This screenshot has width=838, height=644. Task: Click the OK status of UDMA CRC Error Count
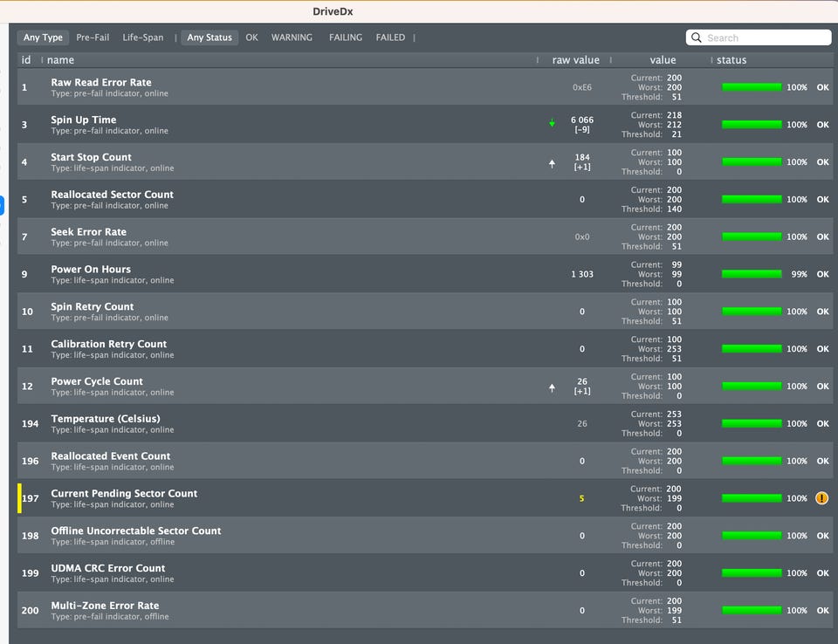click(822, 573)
